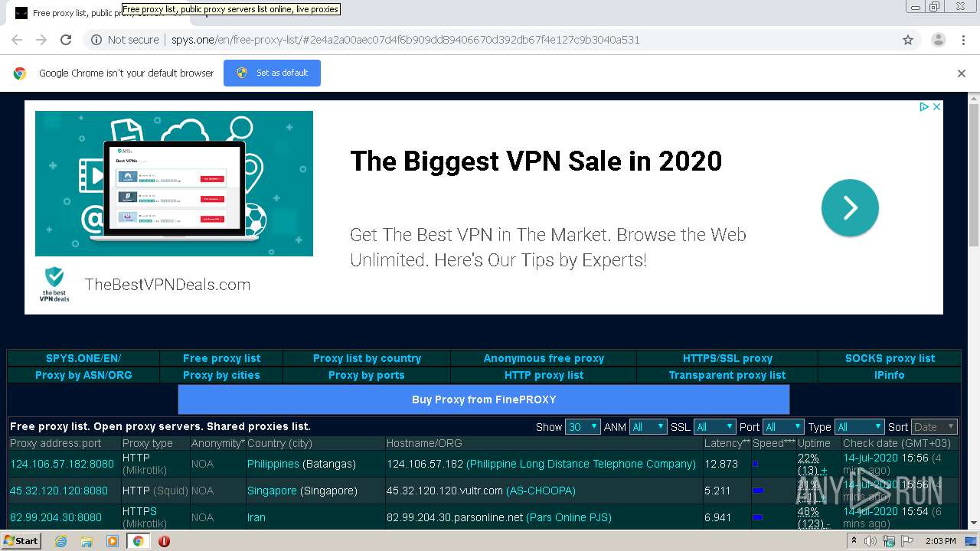Click the Set as default button
Viewport: 980px width, 551px height.
pos(272,73)
